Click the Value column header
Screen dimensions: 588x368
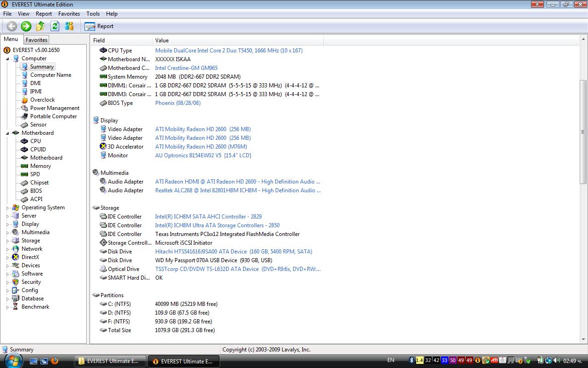237,40
